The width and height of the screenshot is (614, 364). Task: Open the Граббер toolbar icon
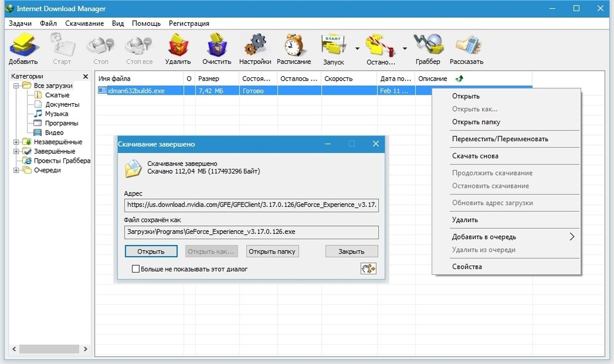coord(427,46)
